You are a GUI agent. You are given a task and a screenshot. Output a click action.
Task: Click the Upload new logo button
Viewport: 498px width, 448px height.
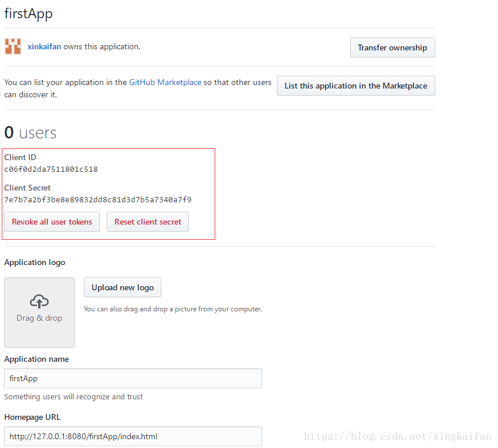pos(123,287)
